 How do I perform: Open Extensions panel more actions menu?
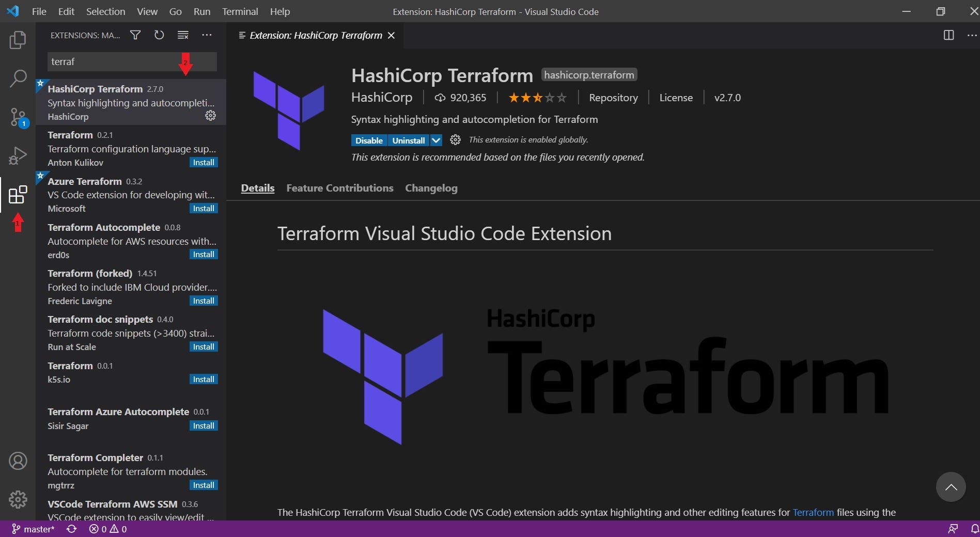click(x=207, y=35)
